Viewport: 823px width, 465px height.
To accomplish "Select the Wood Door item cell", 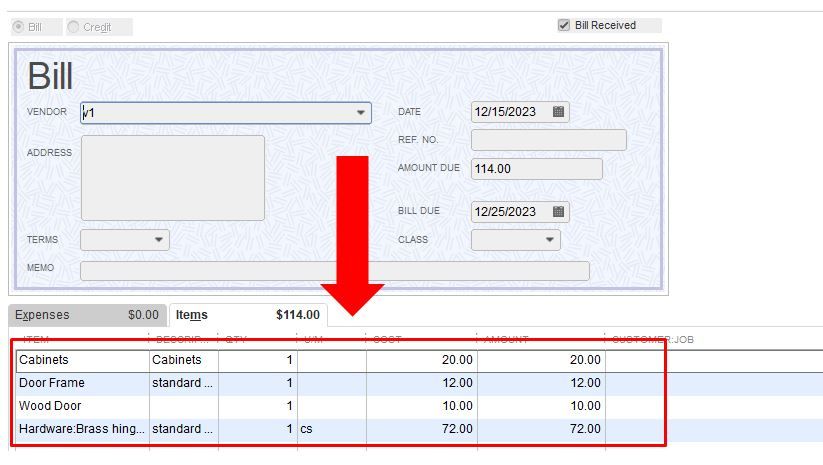I will 82,406.
